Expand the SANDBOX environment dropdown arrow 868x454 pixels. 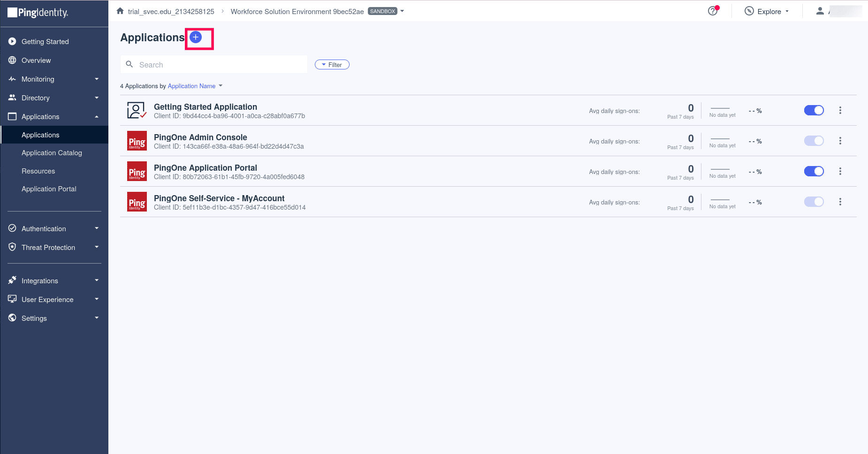[402, 11]
